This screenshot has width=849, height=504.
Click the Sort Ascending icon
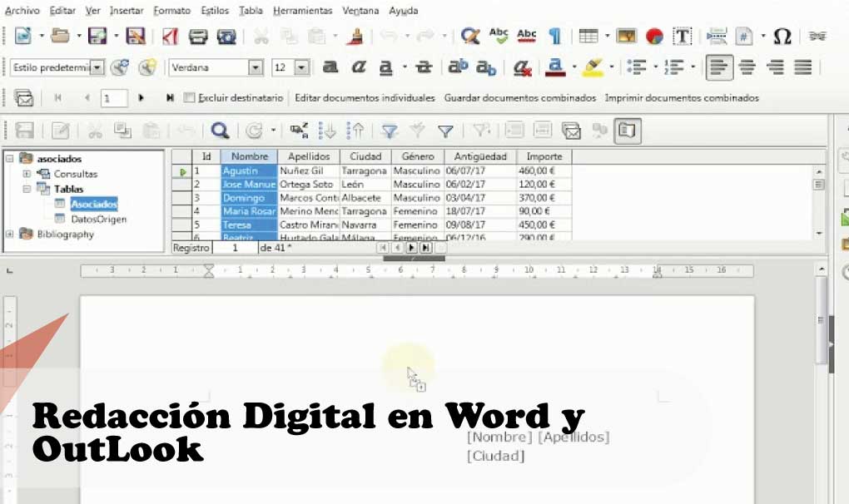point(329,130)
